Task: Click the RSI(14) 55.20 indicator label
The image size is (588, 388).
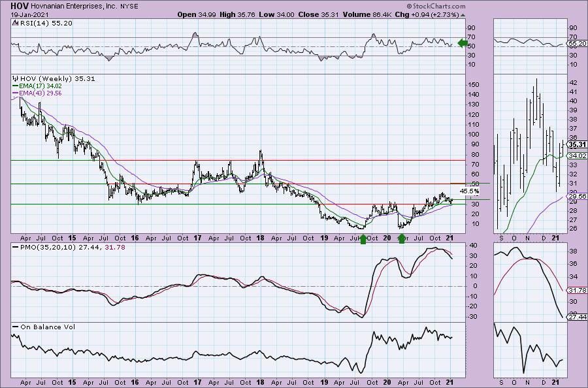Action: (x=45, y=24)
